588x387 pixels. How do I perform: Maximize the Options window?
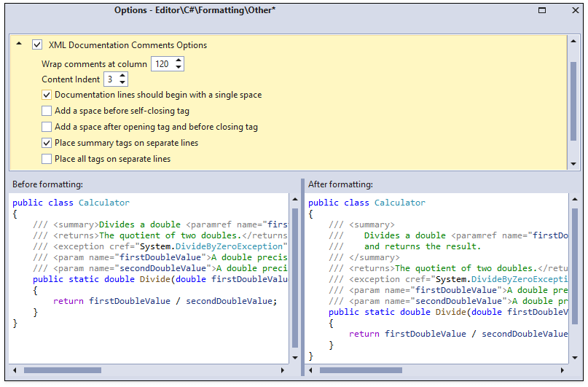pyautogui.click(x=541, y=10)
